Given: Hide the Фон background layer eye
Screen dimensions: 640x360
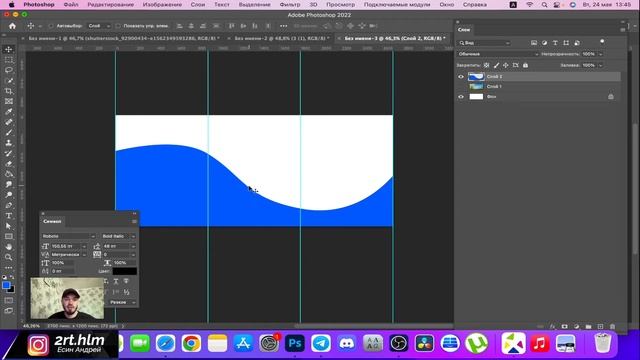Looking at the screenshot, I should point(461,97).
